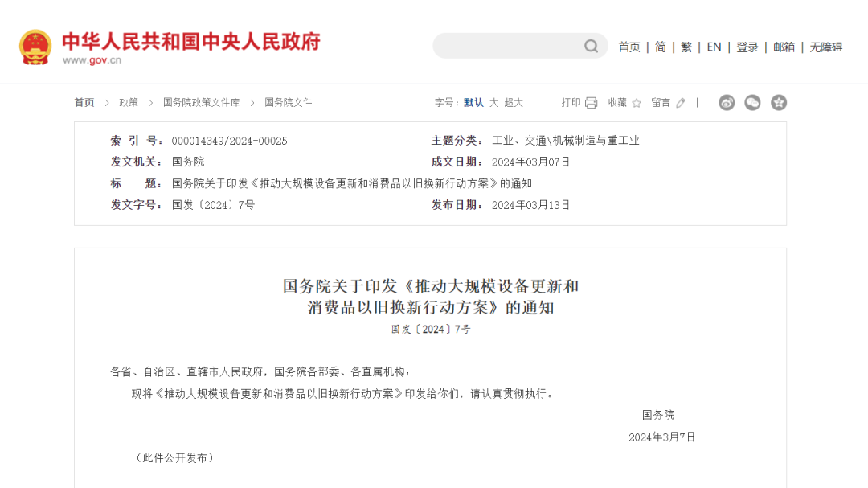Switch to English with the EN link
The height and width of the screenshot is (488, 868).
(713, 47)
